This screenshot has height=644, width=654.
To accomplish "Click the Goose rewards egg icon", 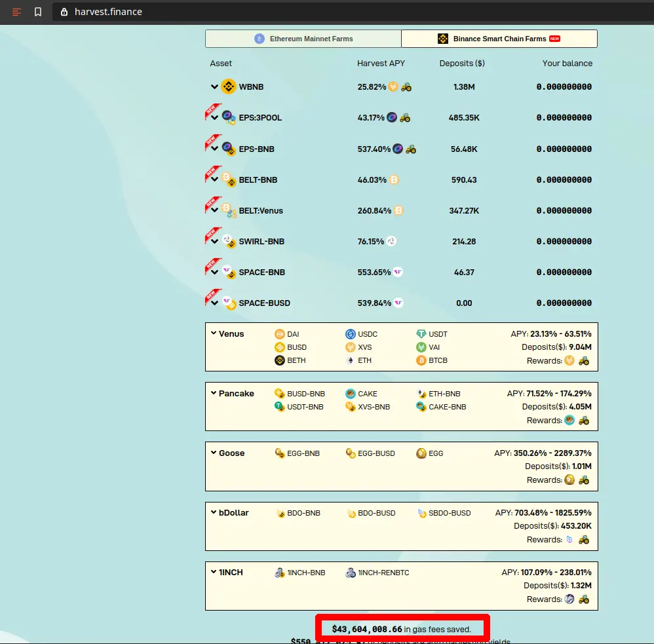I will tap(569, 480).
